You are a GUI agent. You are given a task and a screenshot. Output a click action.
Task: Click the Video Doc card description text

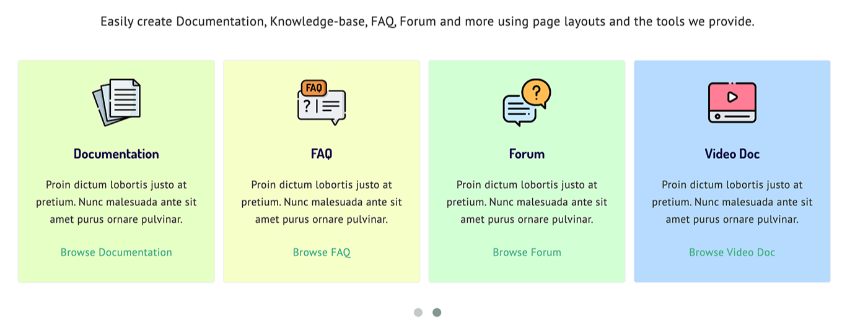coord(732,202)
